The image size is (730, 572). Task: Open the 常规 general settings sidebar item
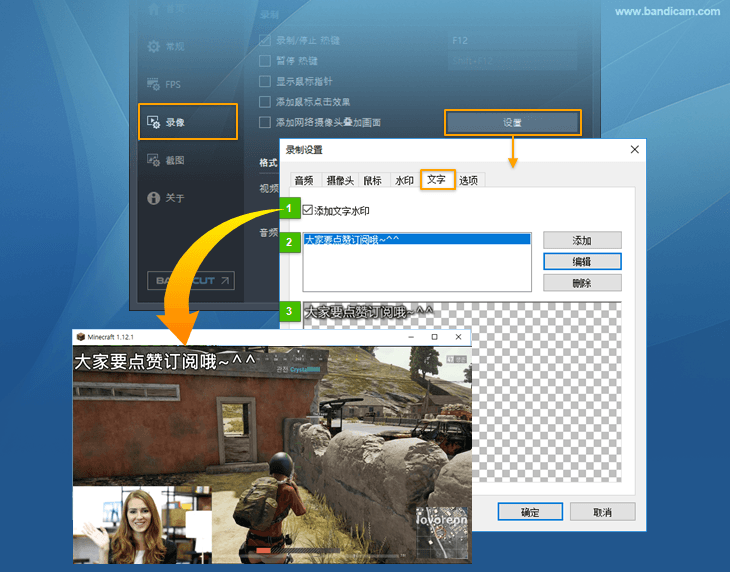[166, 46]
